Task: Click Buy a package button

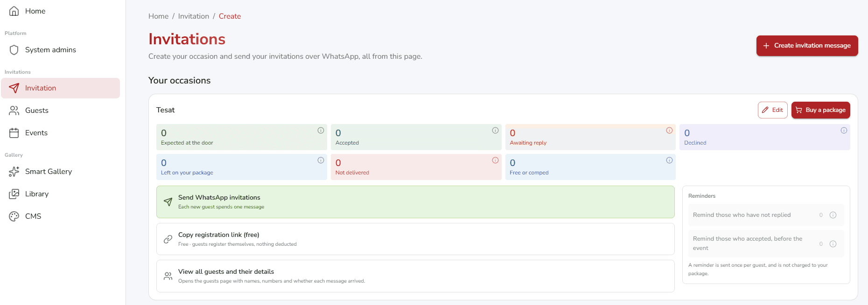Action: tap(820, 110)
